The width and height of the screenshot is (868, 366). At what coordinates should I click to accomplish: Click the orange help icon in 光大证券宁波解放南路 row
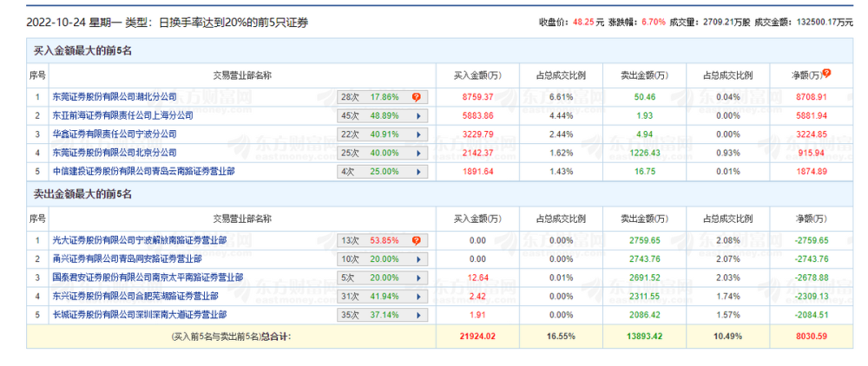point(417,240)
